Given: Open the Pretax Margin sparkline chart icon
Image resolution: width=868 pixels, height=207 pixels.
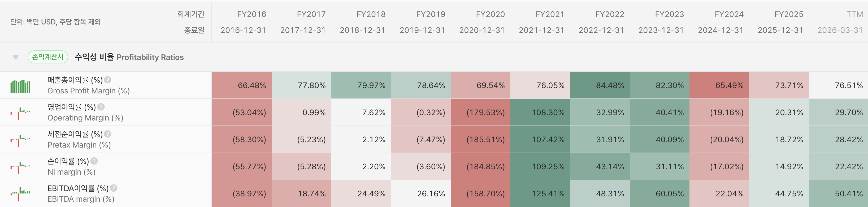Looking at the screenshot, I should (20, 141).
